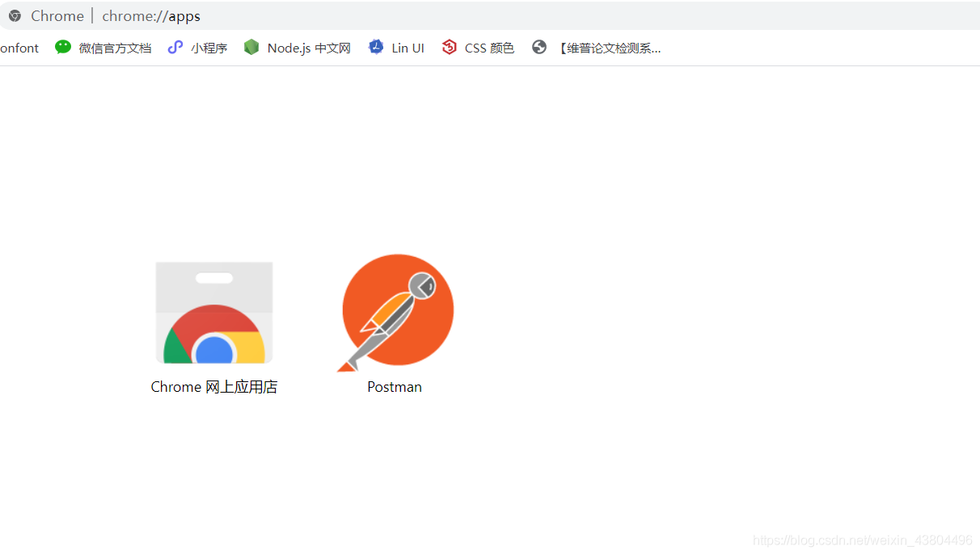Launch the Postman app icon
Screen dimensions: 980x555
tap(395, 313)
